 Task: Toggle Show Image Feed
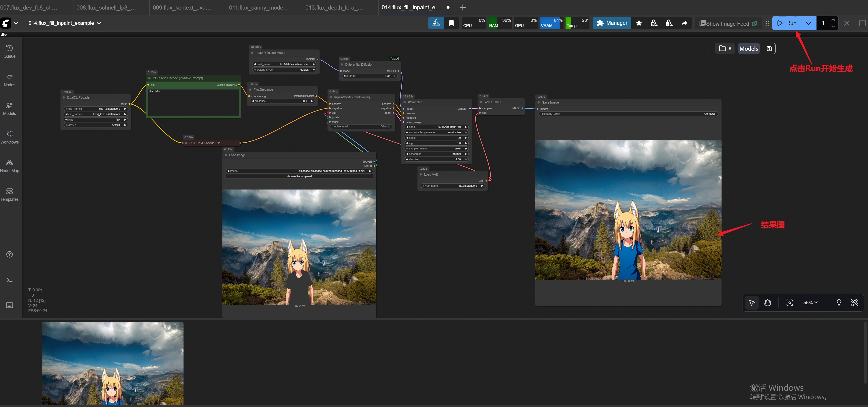coord(728,23)
